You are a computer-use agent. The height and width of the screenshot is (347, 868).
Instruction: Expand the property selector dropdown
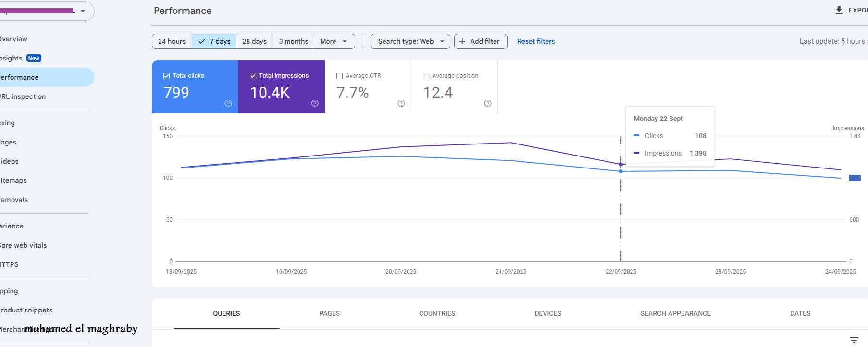click(83, 11)
